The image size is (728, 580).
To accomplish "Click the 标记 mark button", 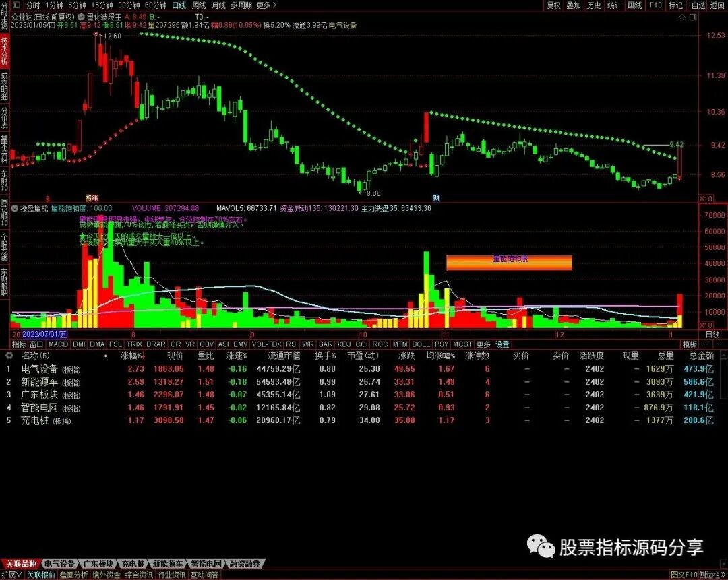I will [675, 5].
